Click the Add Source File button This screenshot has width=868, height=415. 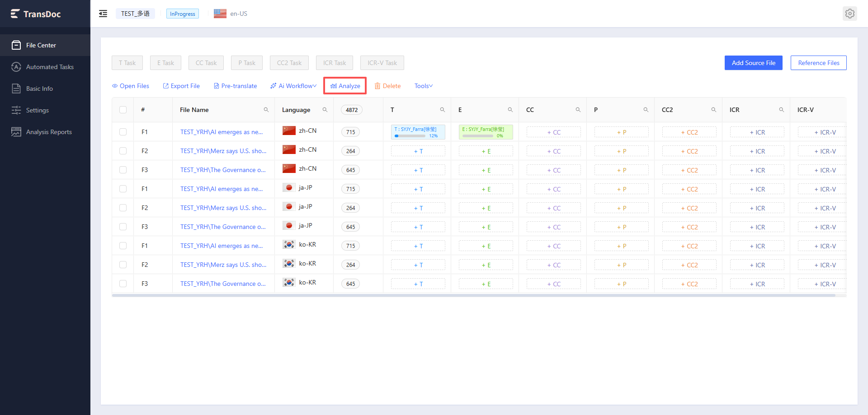tap(754, 63)
